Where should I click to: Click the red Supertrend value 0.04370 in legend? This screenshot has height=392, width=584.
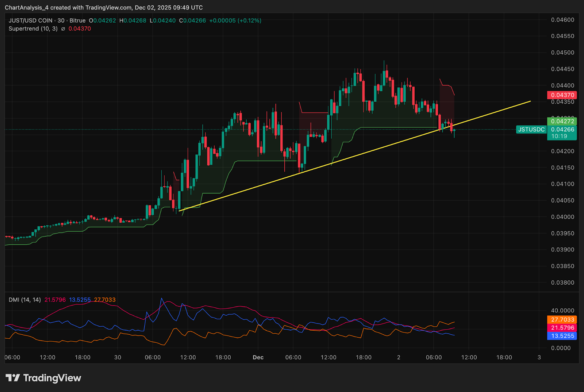[x=80, y=29]
